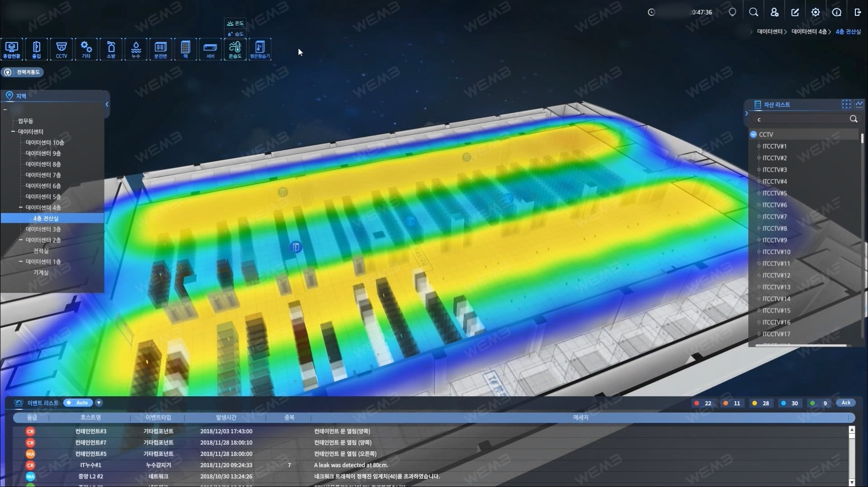Toggle the Auto switch in event list

pyautogui.click(x=78, y=403)
